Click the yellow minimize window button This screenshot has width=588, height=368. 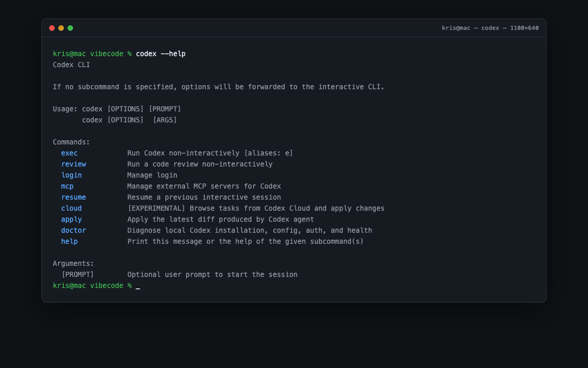61,28
